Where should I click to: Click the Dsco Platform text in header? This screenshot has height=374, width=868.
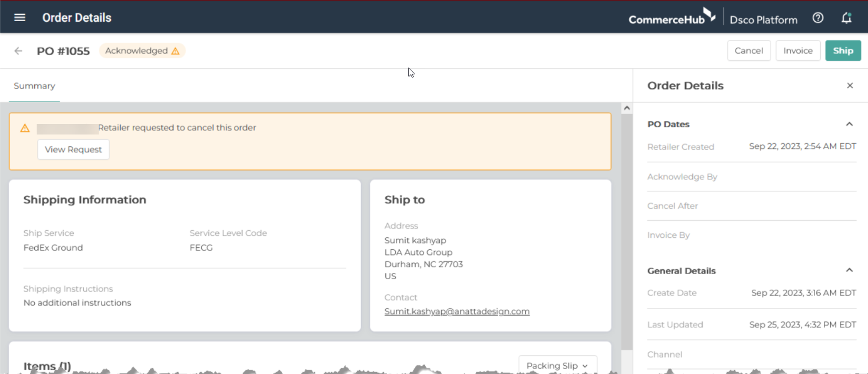763,20
